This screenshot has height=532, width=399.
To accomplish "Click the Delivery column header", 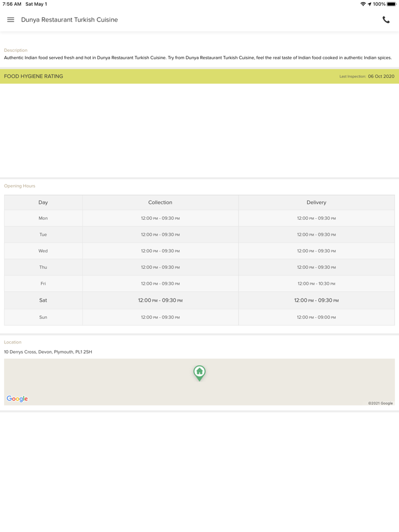I will coord(316,202).
